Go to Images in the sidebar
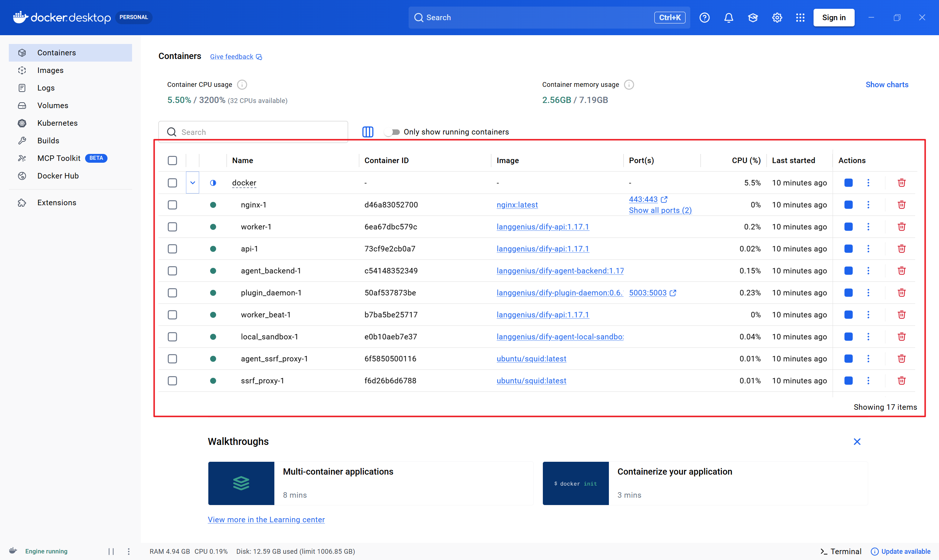Viewport: 939px width, 560px height. point(70,70)
